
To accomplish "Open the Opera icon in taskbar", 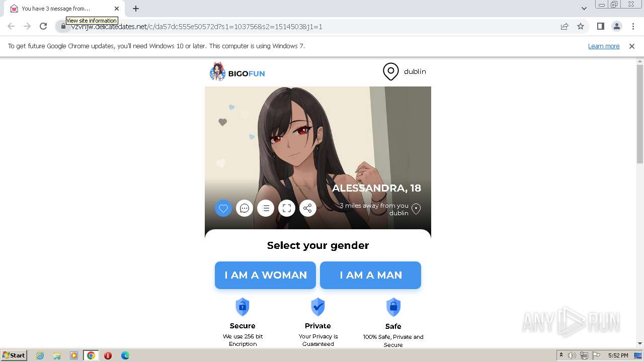I will click(108, 355).
